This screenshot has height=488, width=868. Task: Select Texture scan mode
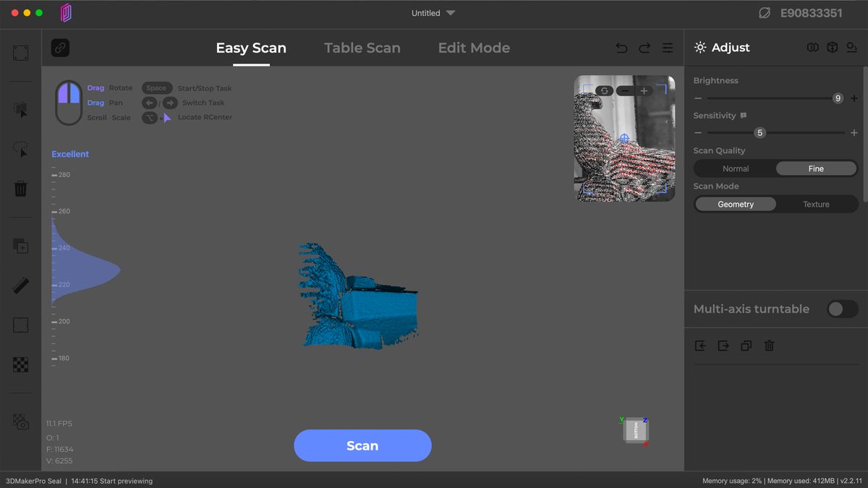coord(816,204)
